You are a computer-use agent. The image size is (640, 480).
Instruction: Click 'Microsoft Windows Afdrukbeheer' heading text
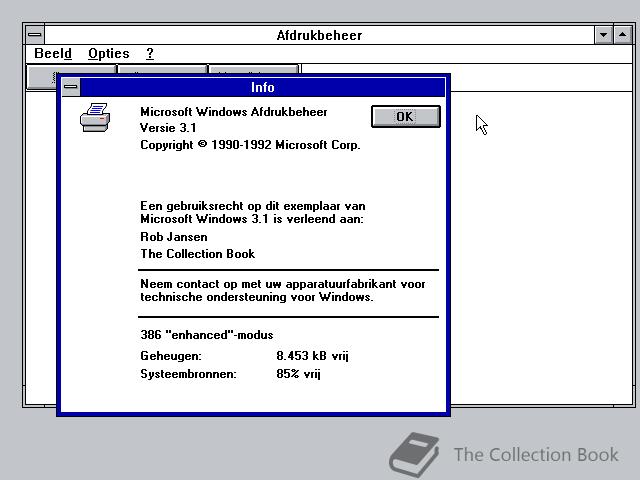(233, 112)
